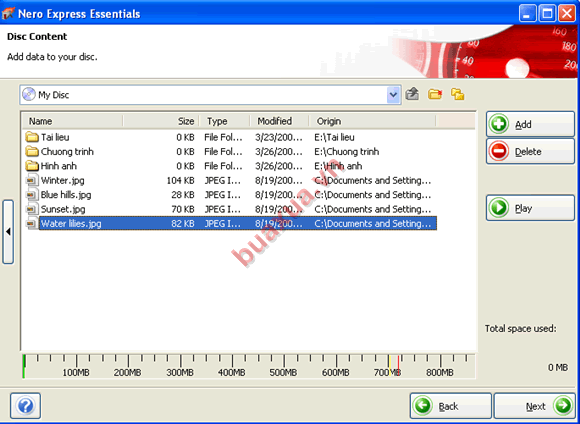Open the My Disc dropdown arrow
This screenshot has height=424, width=580.
[393, 95]
